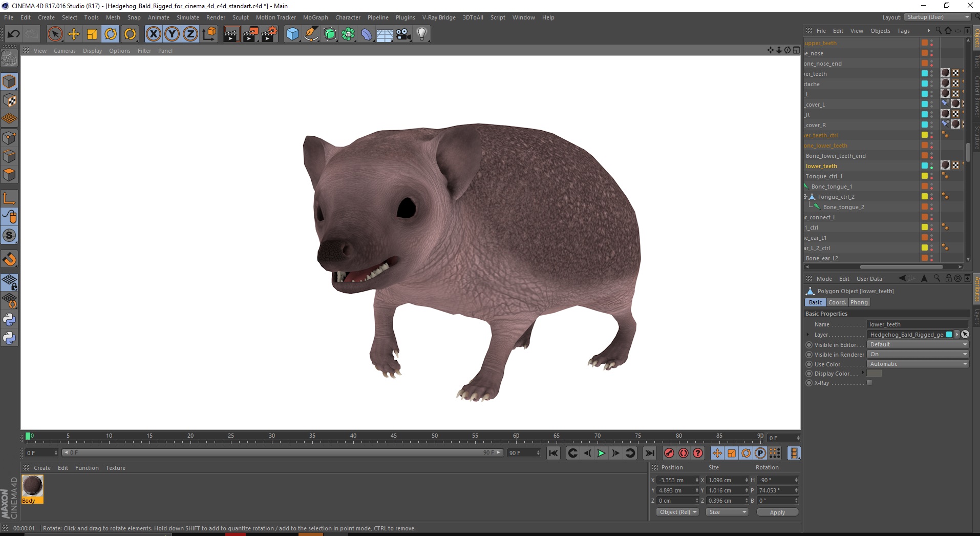This screenshot has width=980, height=536.
Task: Click lower_teeth layer color swatch
Action: click(x=925, y=166)
